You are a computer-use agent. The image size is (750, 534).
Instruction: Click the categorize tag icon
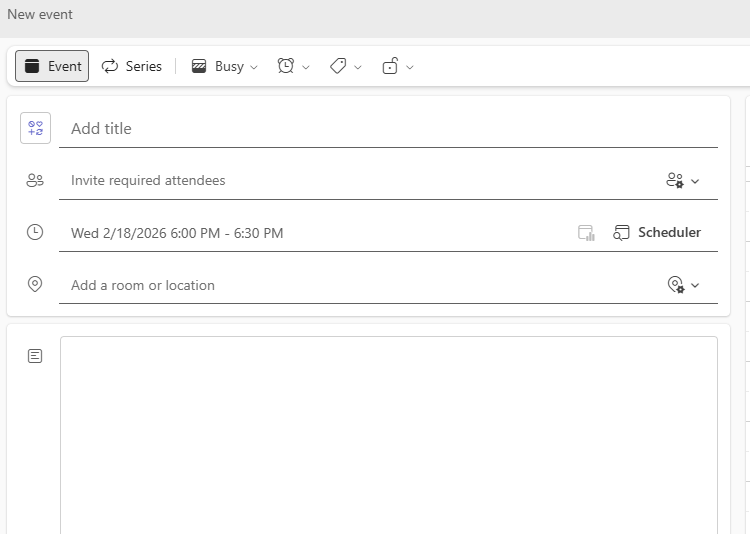tap(338, 66)
